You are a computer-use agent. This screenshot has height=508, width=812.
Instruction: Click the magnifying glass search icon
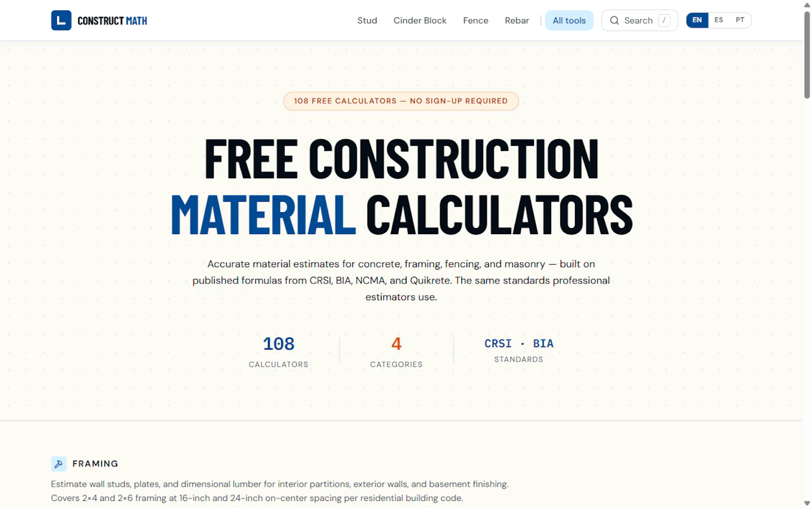[x=614, y=20]
